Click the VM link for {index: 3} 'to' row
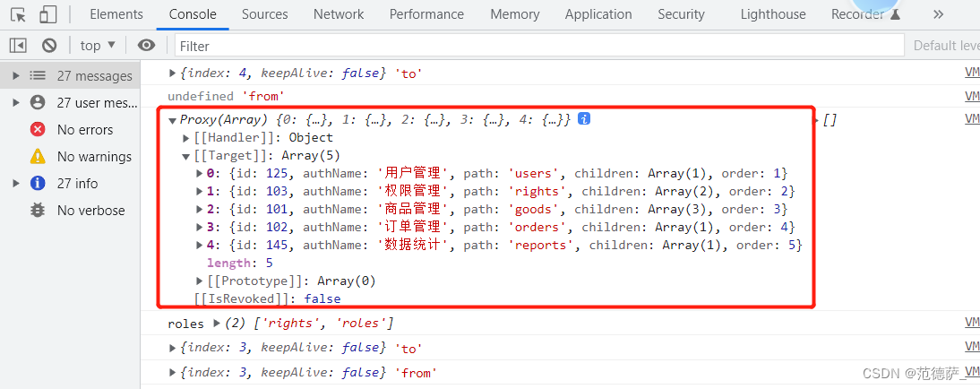980x389 pixels. (x=972, y=347)
